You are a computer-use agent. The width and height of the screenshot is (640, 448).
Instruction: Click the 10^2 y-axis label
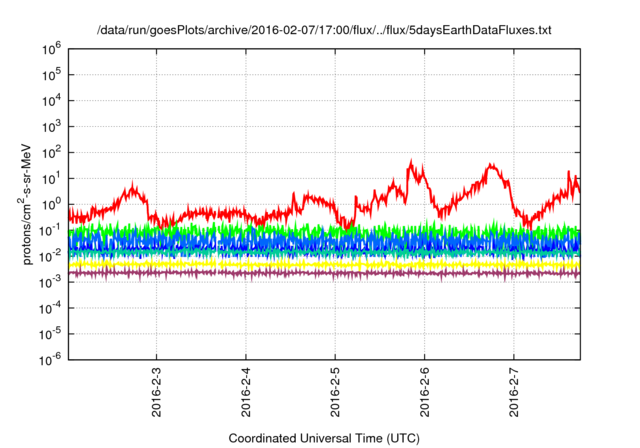(51, 153)
